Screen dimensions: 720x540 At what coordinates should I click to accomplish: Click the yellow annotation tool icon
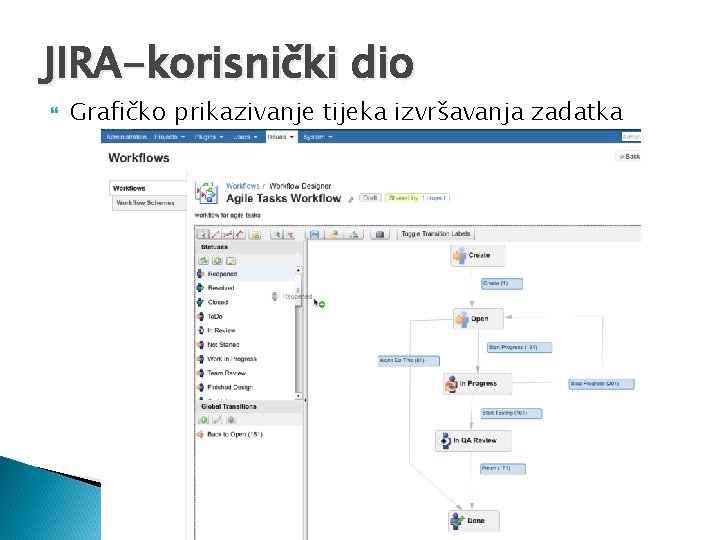coord(255,234)
